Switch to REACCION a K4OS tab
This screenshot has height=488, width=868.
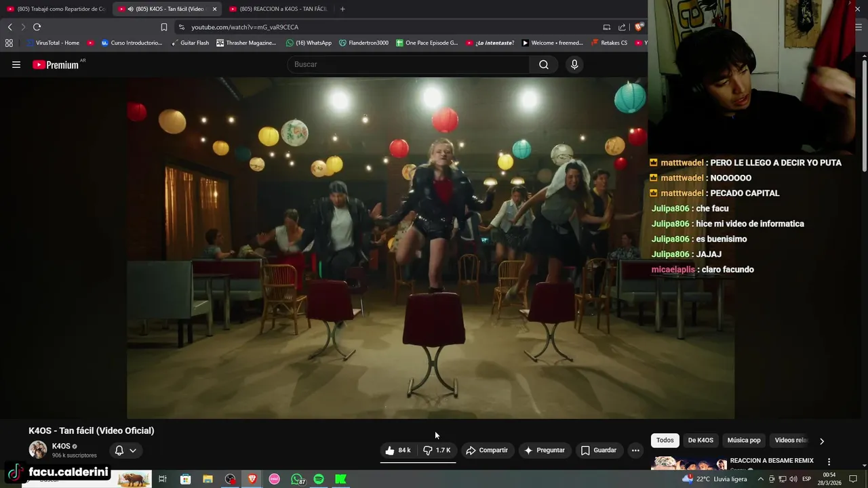(x=279, y=9)
